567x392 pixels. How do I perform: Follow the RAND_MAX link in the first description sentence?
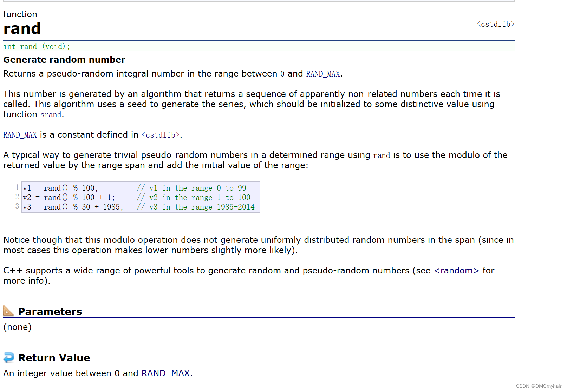click(323, 74)
